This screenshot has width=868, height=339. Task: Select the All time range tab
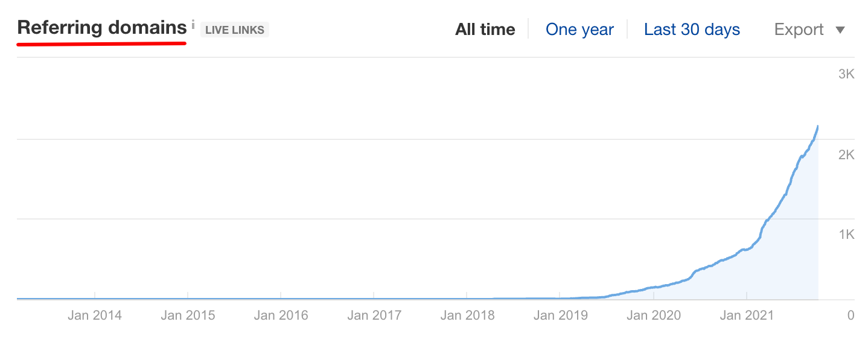[485, 30]
